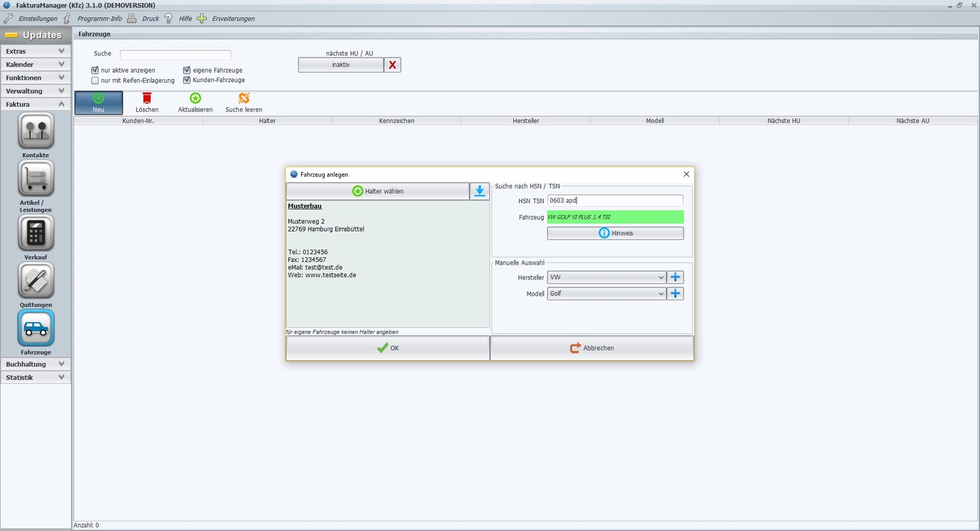Open the Verkauf calculator icon
Viewport: 980px width, 531px height.
click(x=36, y=233)
